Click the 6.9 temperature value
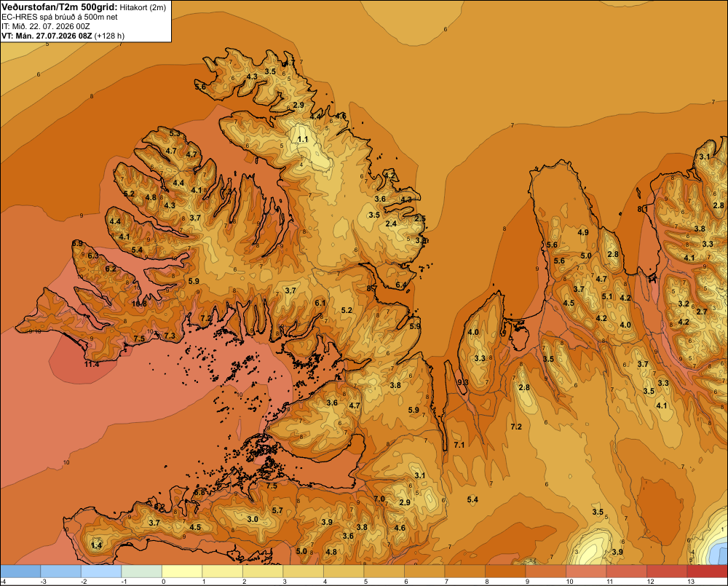The image size is (728, 586). [78, 243]
